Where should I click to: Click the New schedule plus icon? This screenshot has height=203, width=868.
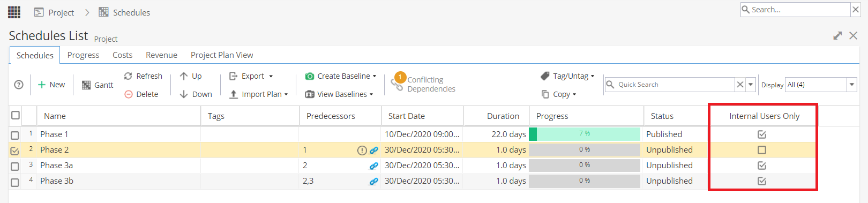[41, 85]
